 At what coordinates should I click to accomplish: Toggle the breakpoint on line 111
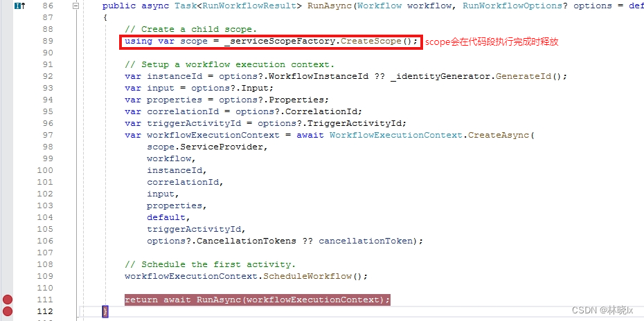[8, 300]
